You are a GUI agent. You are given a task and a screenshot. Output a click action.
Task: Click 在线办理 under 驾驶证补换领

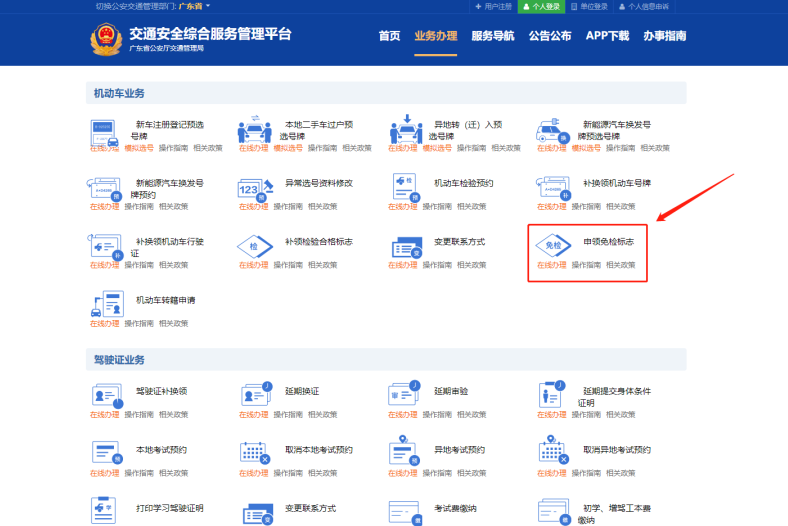105,414
